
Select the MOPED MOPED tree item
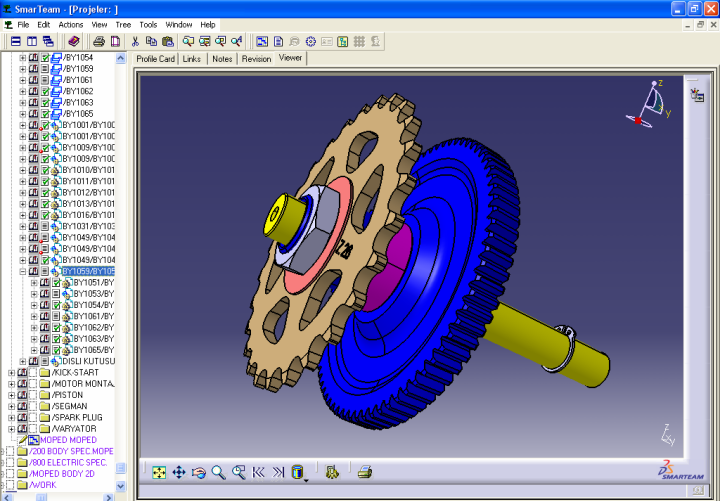[x=68, y=440]
